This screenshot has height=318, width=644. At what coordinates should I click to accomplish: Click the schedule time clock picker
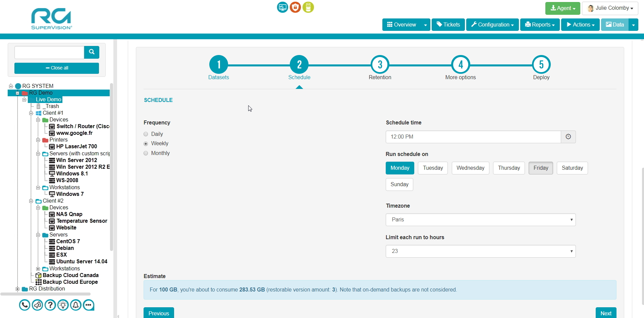click(568, 137)
